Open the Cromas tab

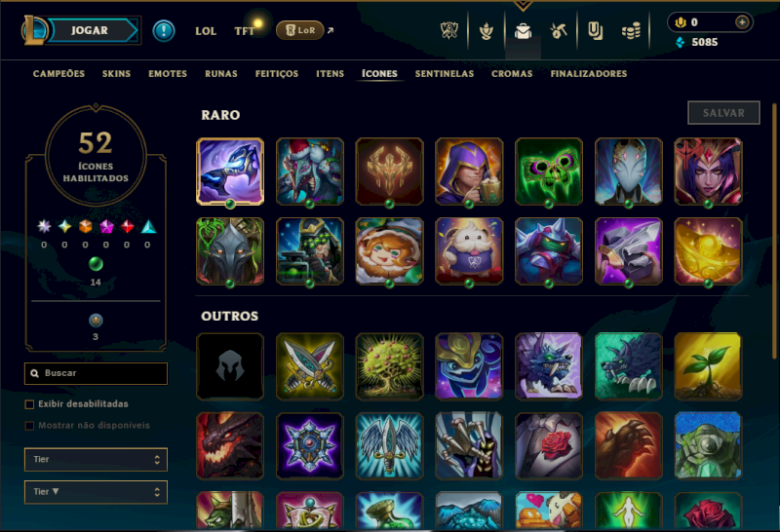click(512, 74)
